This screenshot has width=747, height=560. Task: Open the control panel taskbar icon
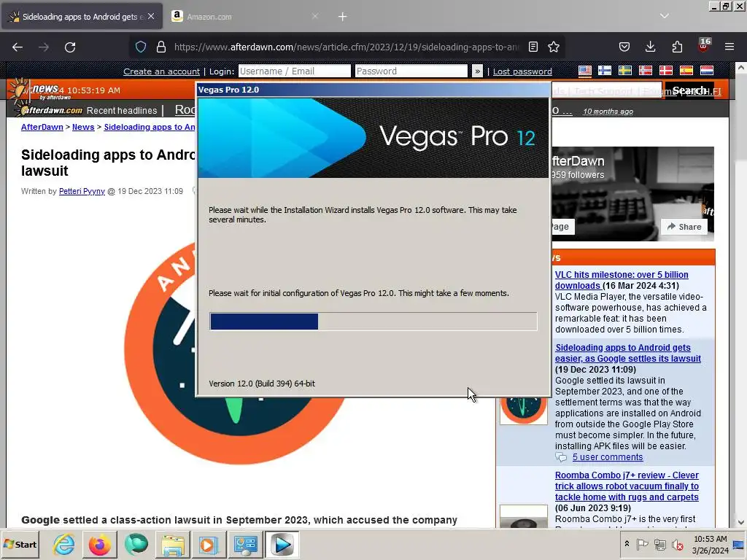pos(245,544)
